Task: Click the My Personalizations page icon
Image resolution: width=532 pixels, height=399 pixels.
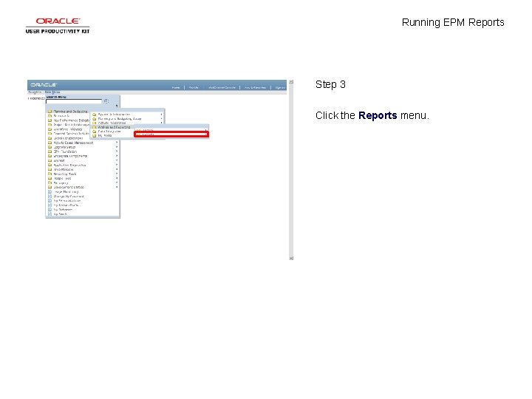Action: (x=50, y=200)
